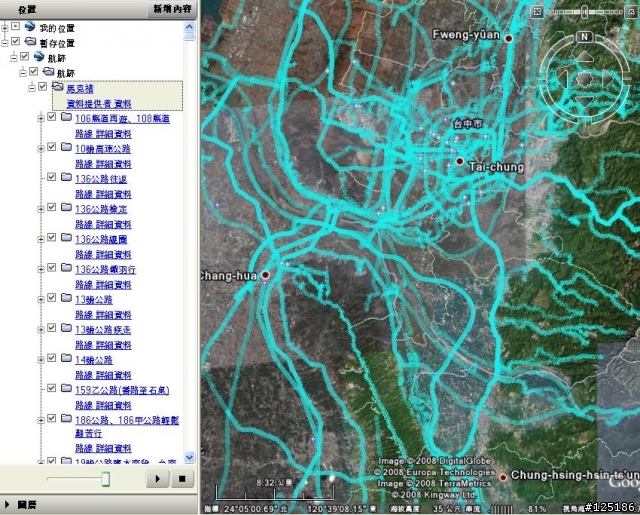Click the Chang-hua city marker dot
This screenshot has width=640, height=515.
265,274
